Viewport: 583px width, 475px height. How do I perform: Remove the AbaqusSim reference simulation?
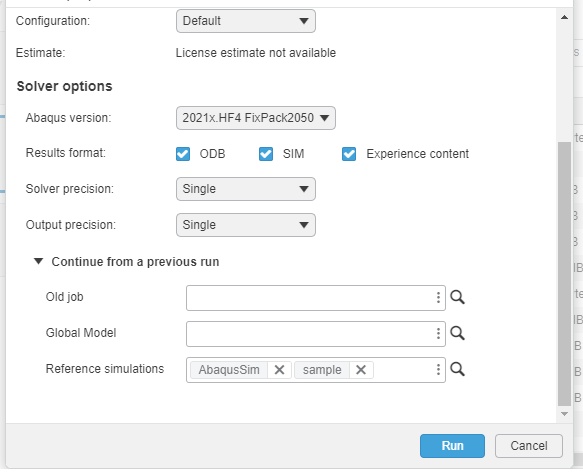pos(279,370)
